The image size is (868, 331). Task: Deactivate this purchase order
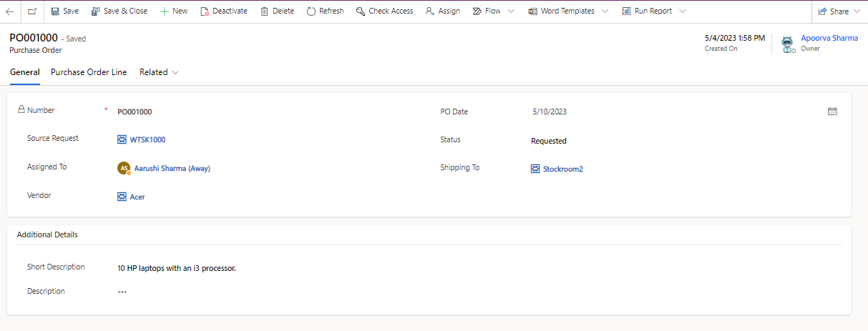click(223, 11)
